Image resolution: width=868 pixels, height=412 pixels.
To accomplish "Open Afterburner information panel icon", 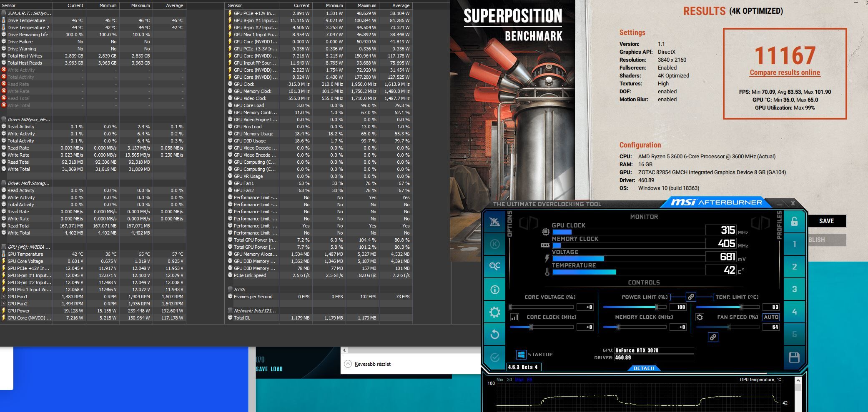I will (495, 289).
